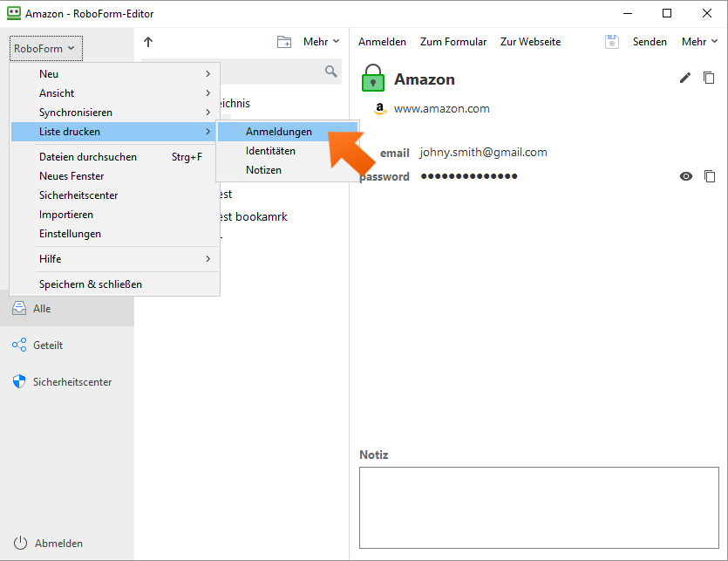The width and height of the screenshot is (728, 561).
Task: Select Importieren menu item
Action: click(x=115, y=215)
